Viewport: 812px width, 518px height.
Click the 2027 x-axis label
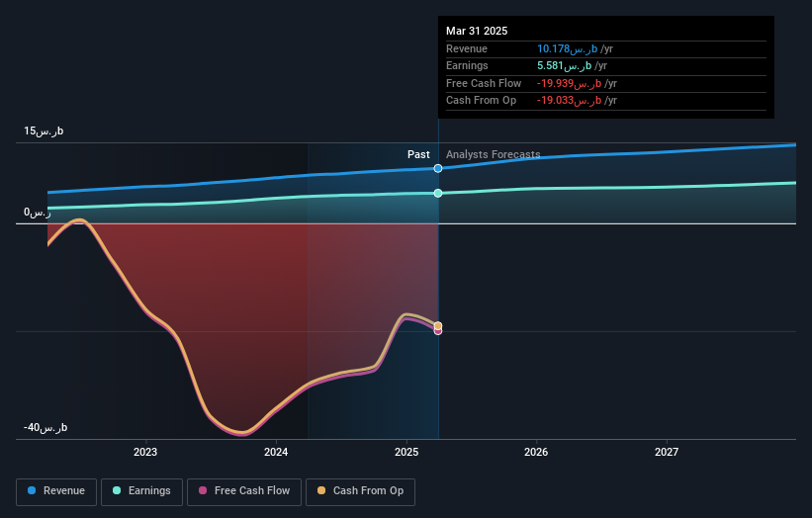pyautogui.click(x=667, y=453)
